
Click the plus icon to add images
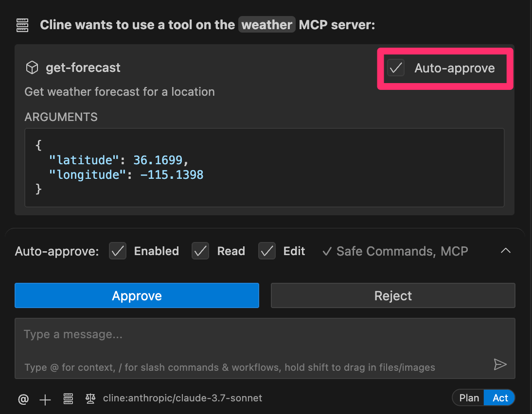click(x=45, y=399)
